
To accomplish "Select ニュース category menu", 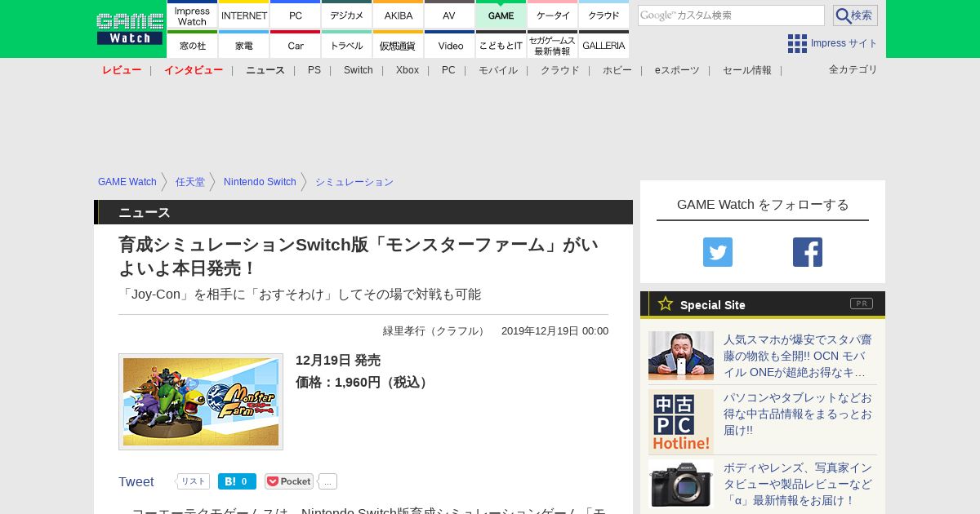I will coord(265,70).
